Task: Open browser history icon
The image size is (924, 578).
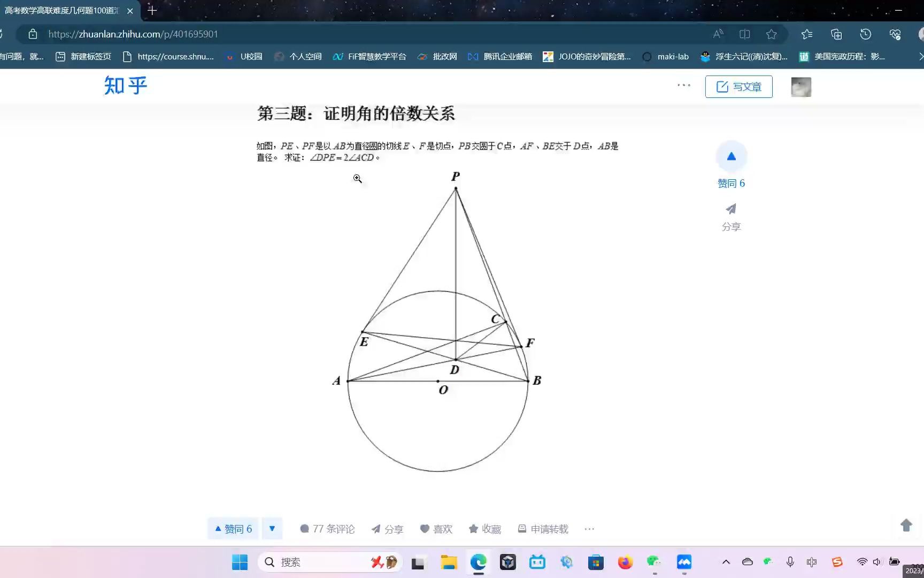Action: [866, 34]
